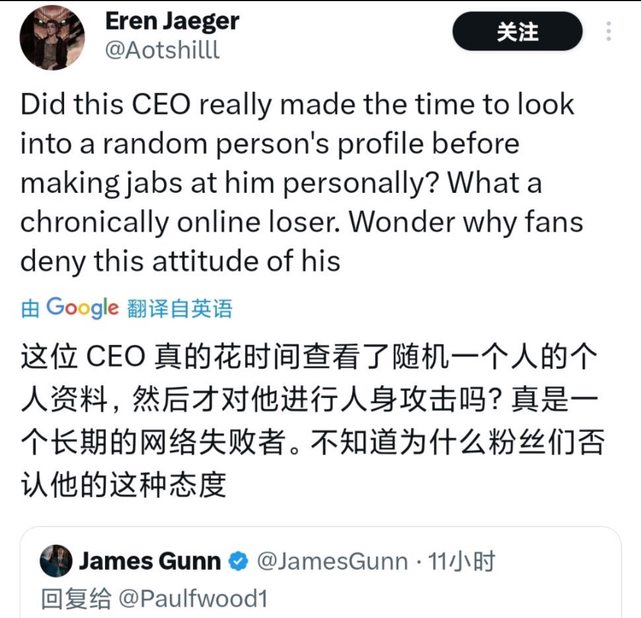Open the @Aotshilll handle link
641x618 pixels.
point(162,50)
